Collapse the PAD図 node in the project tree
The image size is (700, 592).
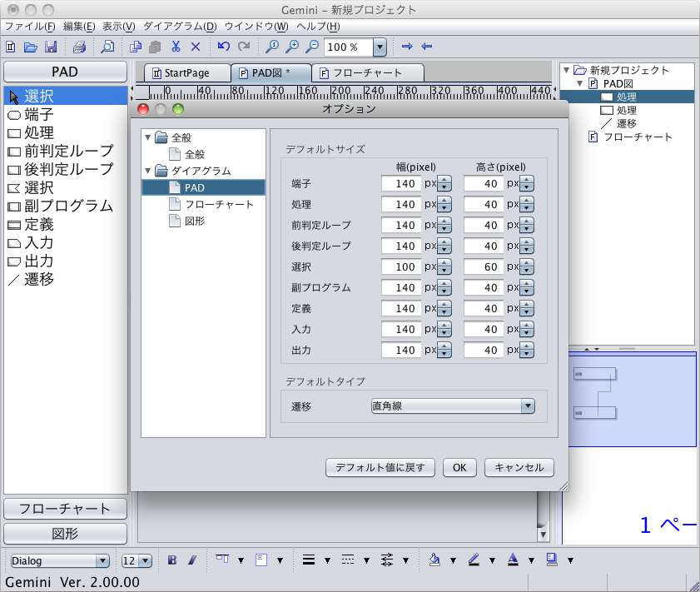point(580,83)
